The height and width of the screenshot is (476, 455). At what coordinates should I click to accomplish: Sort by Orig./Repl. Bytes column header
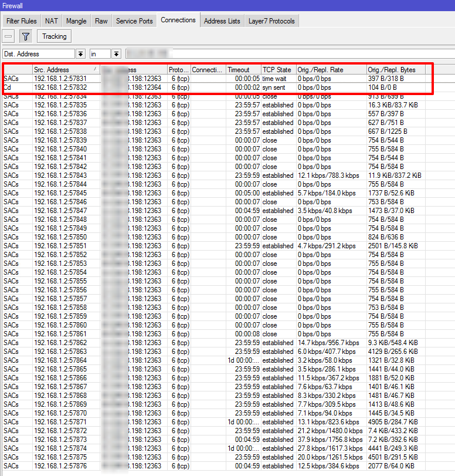click(x=396, y=70)
